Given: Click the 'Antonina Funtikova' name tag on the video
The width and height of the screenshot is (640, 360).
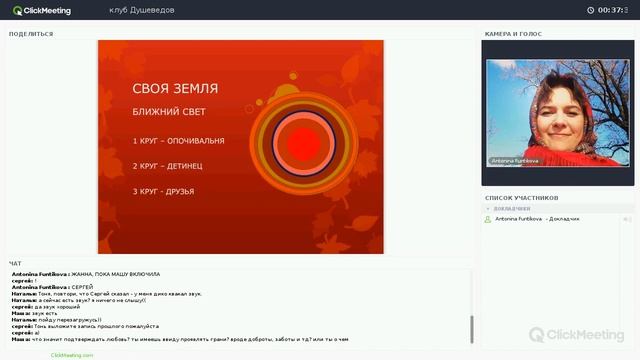Looking at the screenshot, I should (515, 161).
